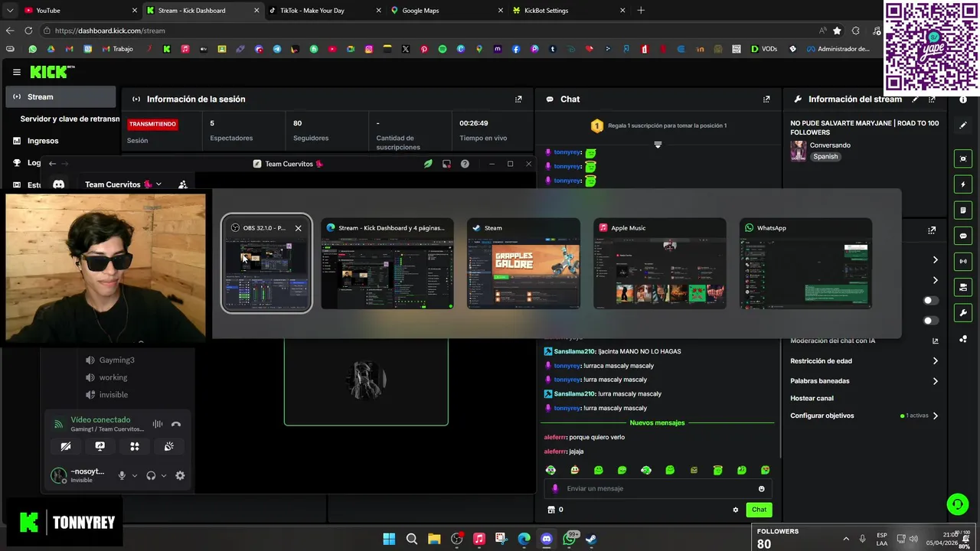Open the VODs bookmark
The height and width of the screenshot is (551, 980).
[x=764, y=49]
